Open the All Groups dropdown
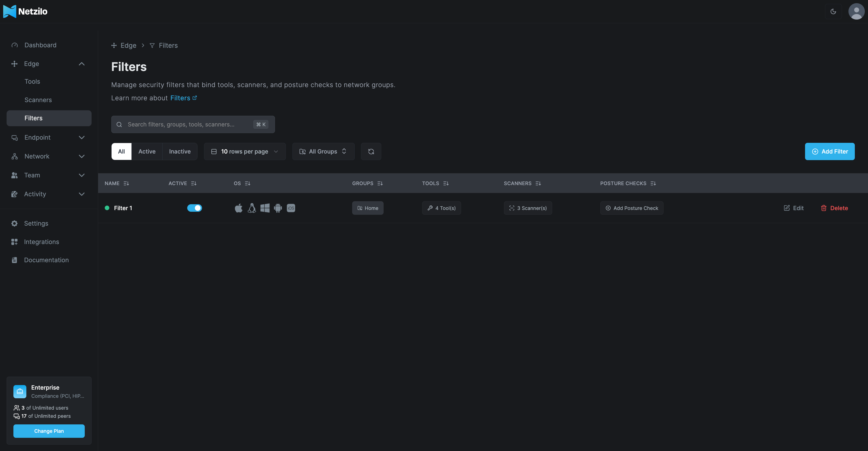This screenshot has width=868, height=451. [x=323, y=151]
